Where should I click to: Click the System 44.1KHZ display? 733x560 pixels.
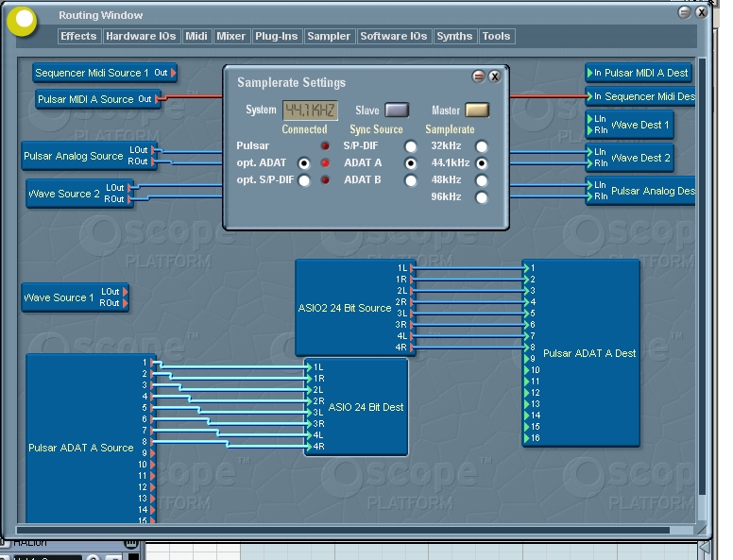click(x=311, y=110)
